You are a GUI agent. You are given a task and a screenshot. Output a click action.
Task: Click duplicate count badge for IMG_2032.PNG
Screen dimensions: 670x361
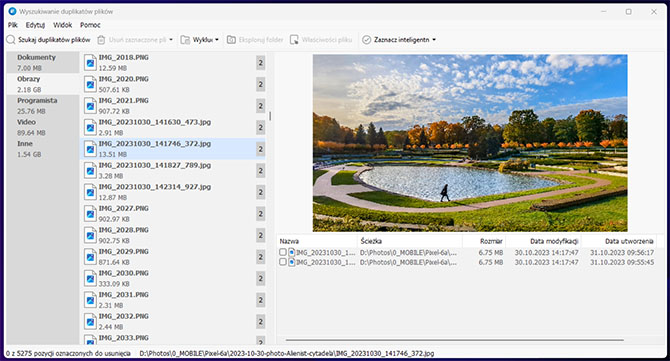point(261,322)
